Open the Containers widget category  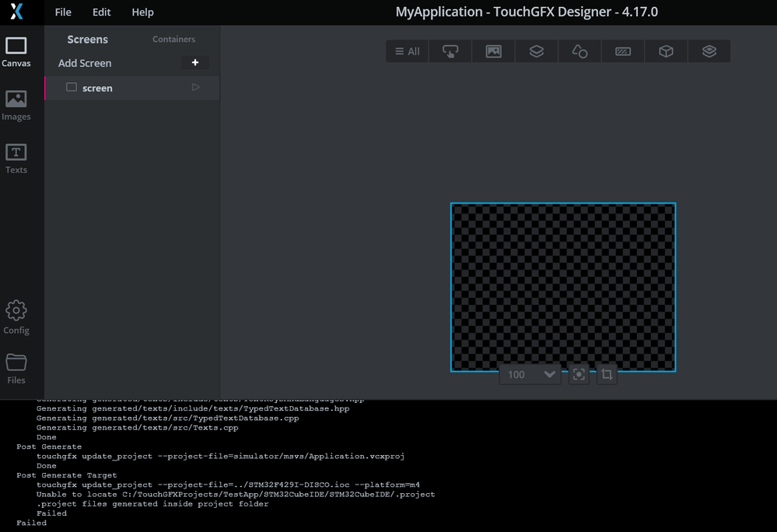click(537, 51)
